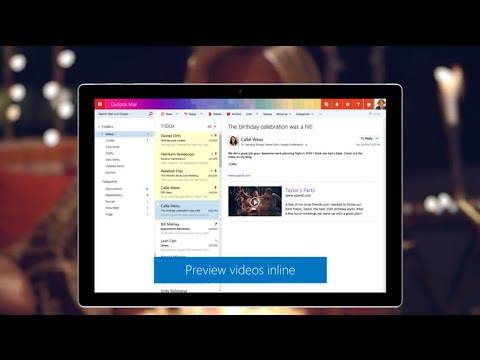Click Undo at toolbar's right end
Image resolution: width=480 pixels, height=360 pixels.
374,114
